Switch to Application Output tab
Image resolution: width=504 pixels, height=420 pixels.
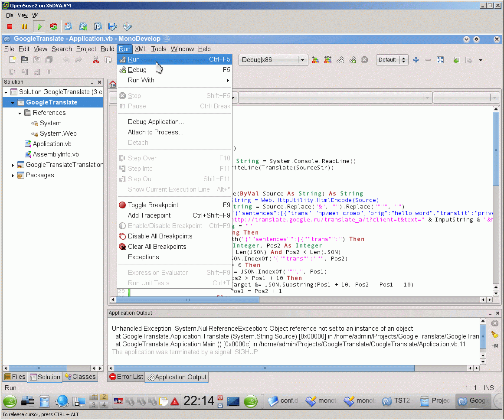pos(177,377)
